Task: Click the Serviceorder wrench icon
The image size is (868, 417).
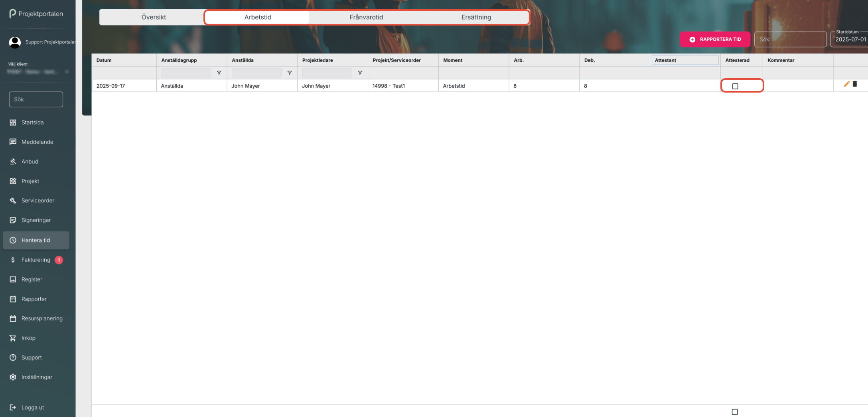Action: (x=13, y=201)
